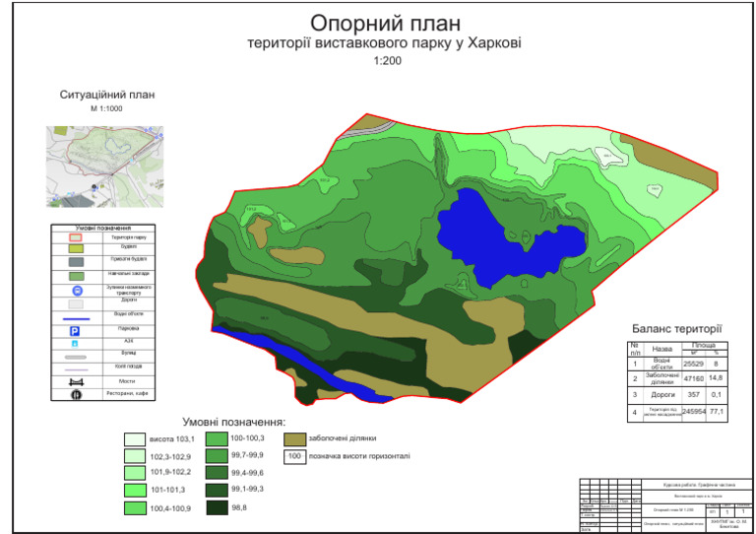Click the 'Площа' column header
The width and height of the screenshot is (756, 534).
pos(704,346)
